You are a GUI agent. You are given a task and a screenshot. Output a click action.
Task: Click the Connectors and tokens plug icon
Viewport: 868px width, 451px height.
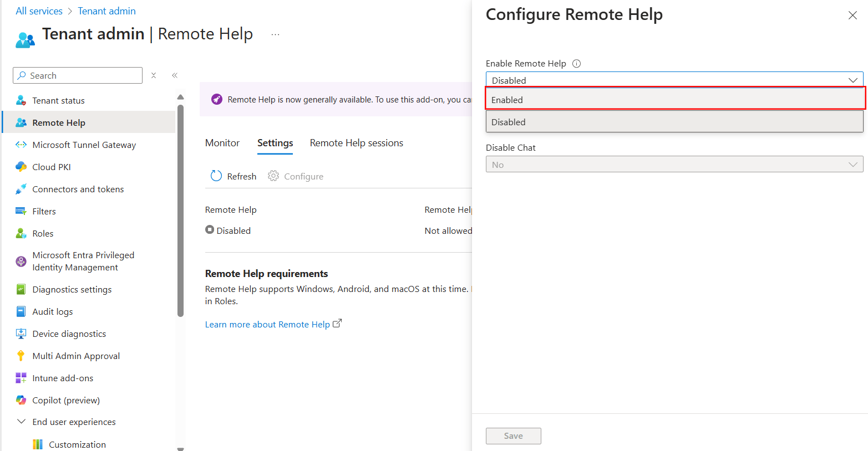coord(21,189)
